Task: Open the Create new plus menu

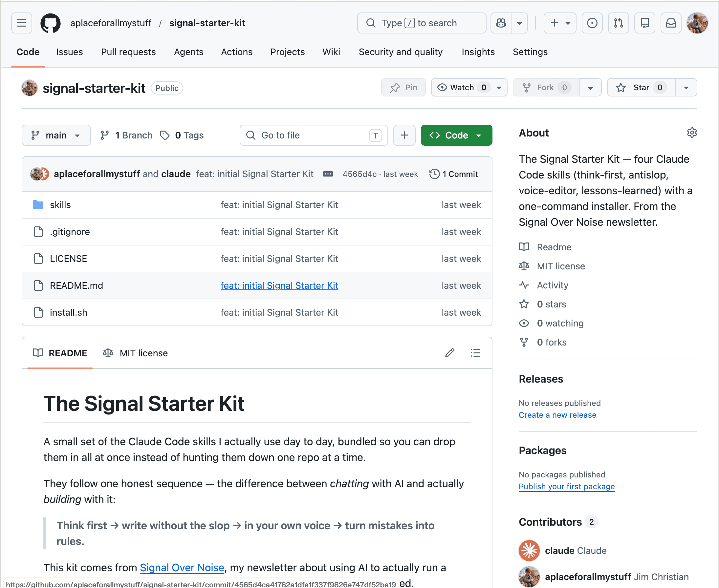Action: (x=560, y=23)
